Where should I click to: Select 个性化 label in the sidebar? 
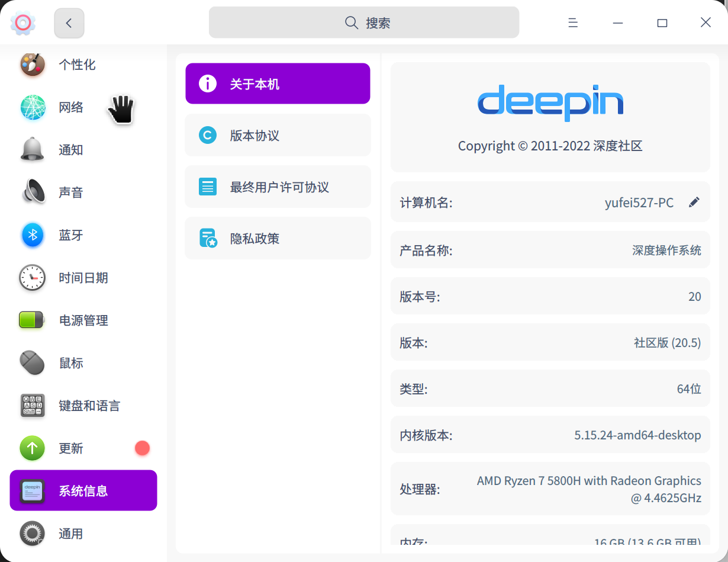pyautogui.click(x=77, y=65)
